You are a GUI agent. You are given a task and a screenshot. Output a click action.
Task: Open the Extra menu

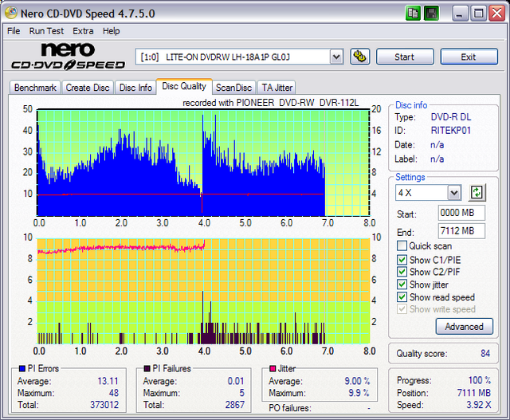pyautogui.click(x=83, y=31)
